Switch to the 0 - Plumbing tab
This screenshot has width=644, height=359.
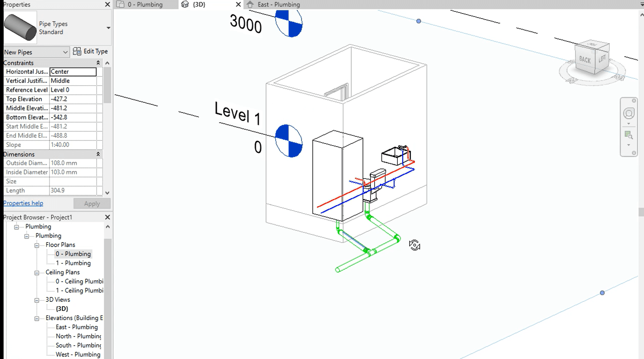145,4
